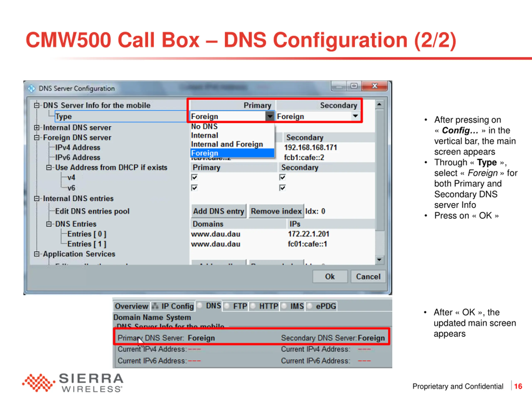Viewport: 532px width, 399px height.
Task: Toggle Secondary v4 DHCP address checkbox
Action: (282, 177)
